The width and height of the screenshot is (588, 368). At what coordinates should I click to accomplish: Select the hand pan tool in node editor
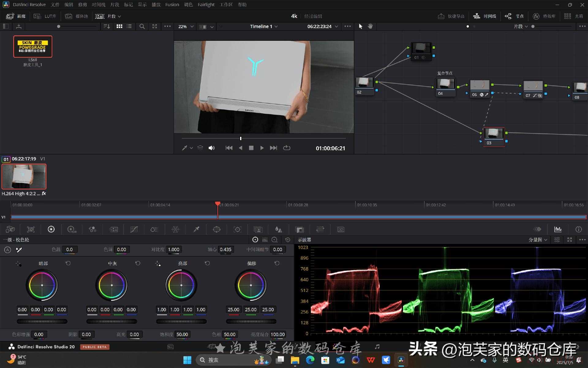click(x=370, y=26)
